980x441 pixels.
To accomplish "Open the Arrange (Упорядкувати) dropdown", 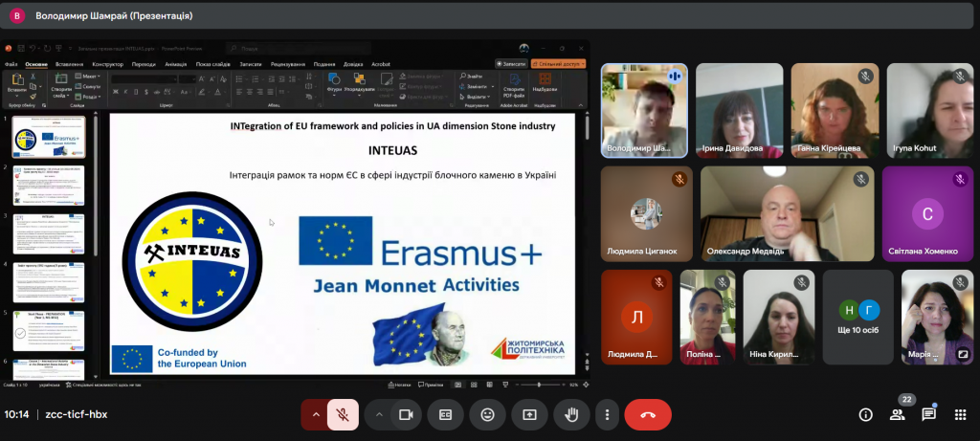I will click(x=360, y=83).
